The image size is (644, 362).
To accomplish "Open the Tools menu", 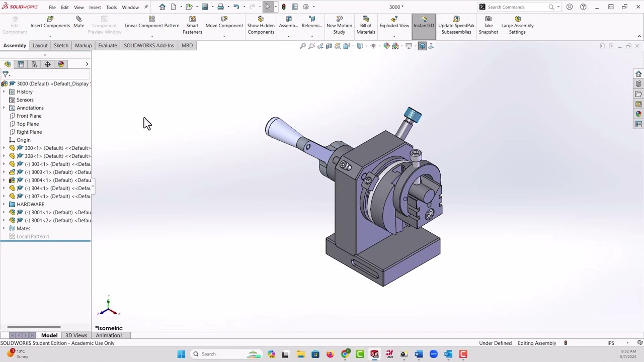I will click(x=111, y=8).
